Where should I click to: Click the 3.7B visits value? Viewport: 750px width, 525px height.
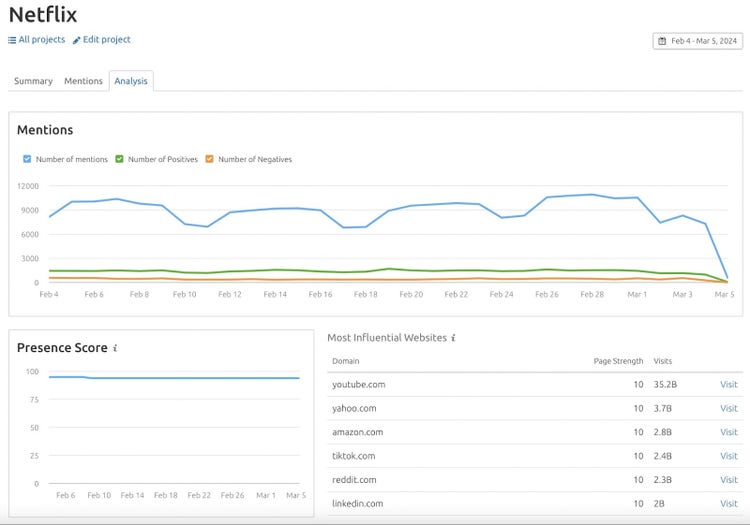[x=662, y=408]
